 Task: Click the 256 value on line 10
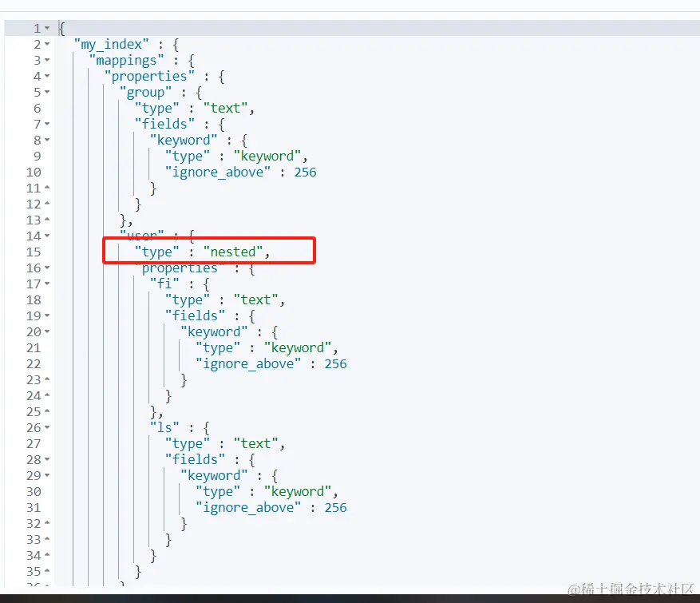[x=306, y=172]
